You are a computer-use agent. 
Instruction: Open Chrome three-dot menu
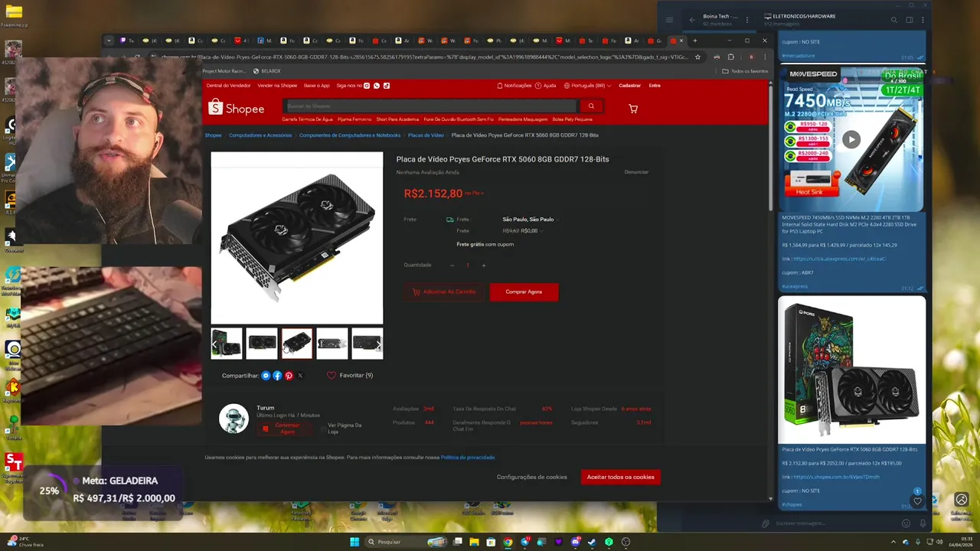[764, 57]
